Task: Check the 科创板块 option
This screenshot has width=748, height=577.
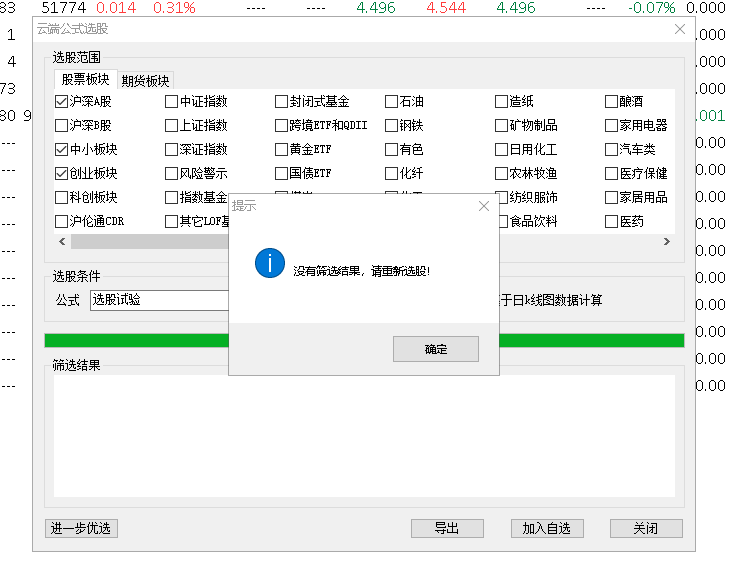Action: tap(62, 198)
